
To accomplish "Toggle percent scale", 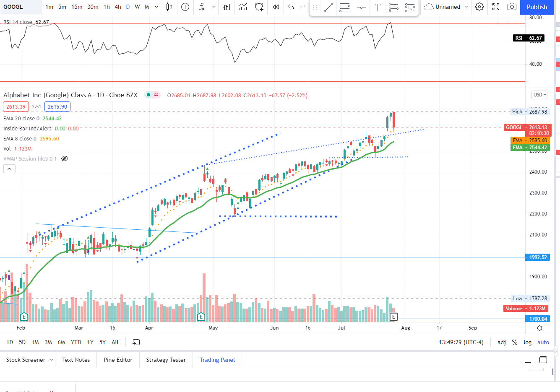I will [x=515, y=342].
